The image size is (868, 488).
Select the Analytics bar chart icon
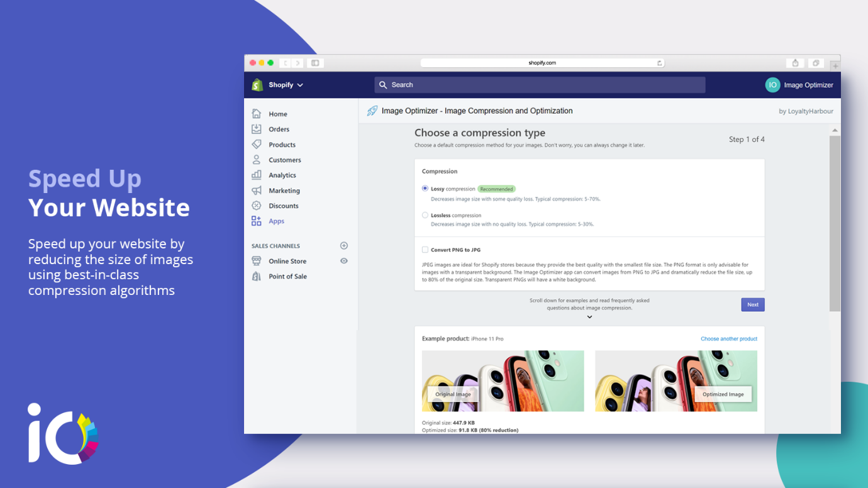pos(257,175)
